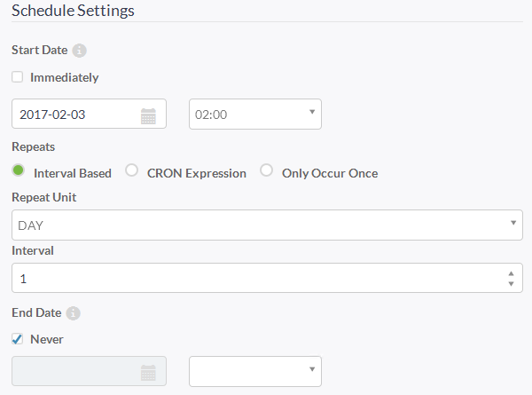Click the disabled end date field
The height and width of the screenshot is (395, 532).
pos(89,371)
